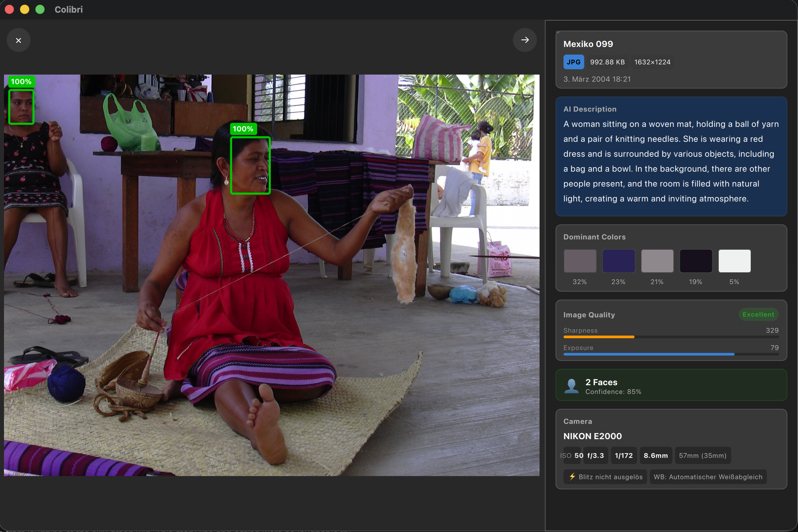Click the Colibri title in the window bar
798x532 pixels.
[69, 9]
